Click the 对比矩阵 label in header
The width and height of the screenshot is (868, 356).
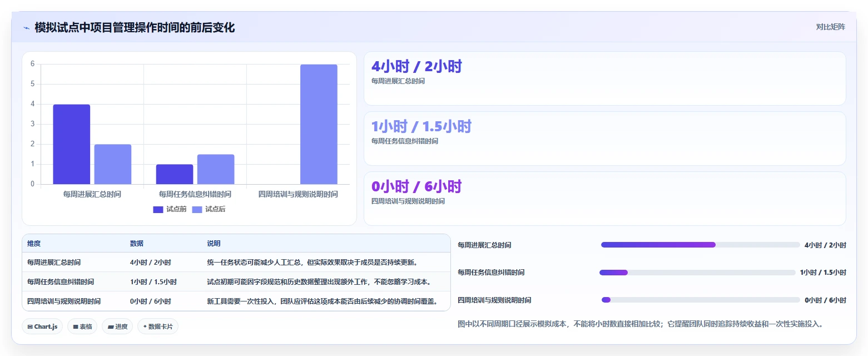click(830, 27)
